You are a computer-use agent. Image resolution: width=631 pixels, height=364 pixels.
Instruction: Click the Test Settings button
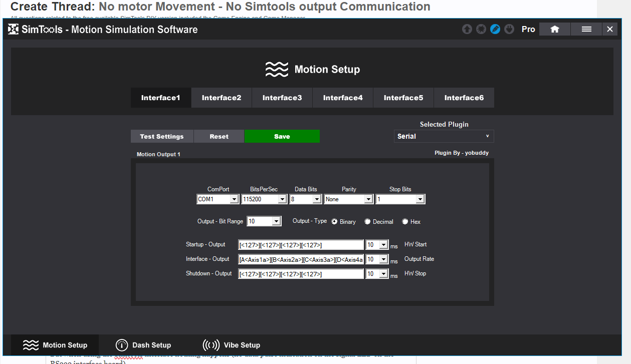tap(162, 136)
